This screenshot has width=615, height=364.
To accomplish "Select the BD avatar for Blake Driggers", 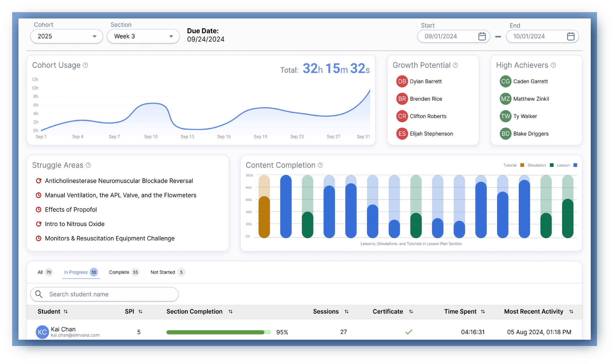I will 505,134.
